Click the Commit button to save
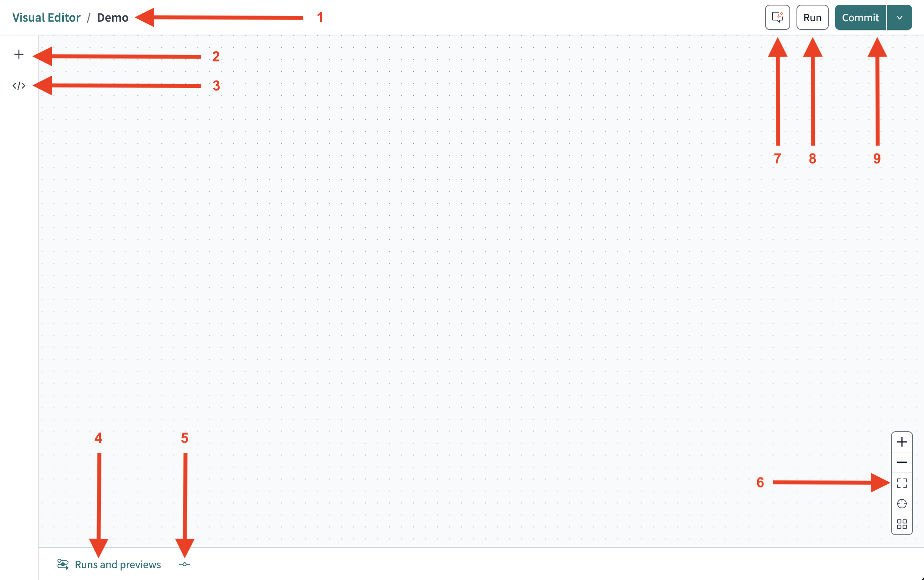This screenshot has height=580, width=924. [862, 17]
